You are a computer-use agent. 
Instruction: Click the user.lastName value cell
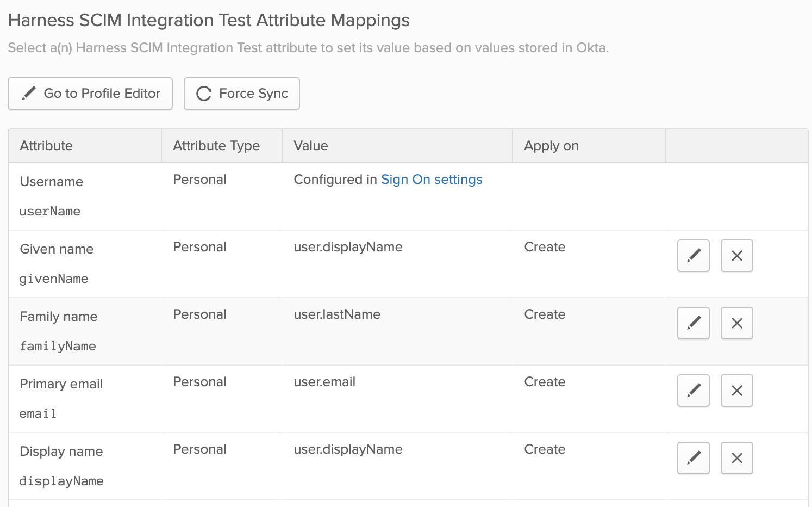(337, 314)
